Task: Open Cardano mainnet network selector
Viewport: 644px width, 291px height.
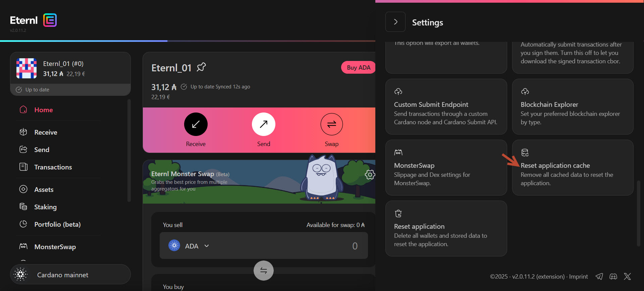Action: [70, 275]
